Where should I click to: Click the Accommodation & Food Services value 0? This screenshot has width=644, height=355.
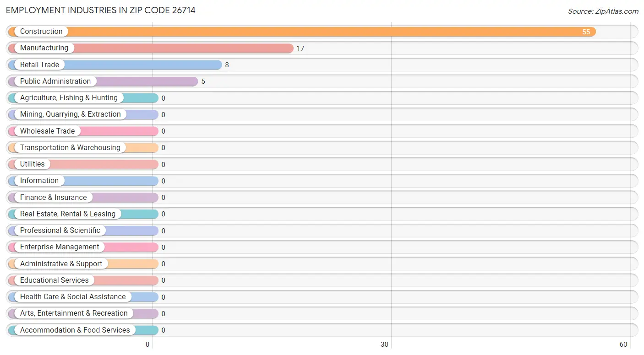pos(163,330)
